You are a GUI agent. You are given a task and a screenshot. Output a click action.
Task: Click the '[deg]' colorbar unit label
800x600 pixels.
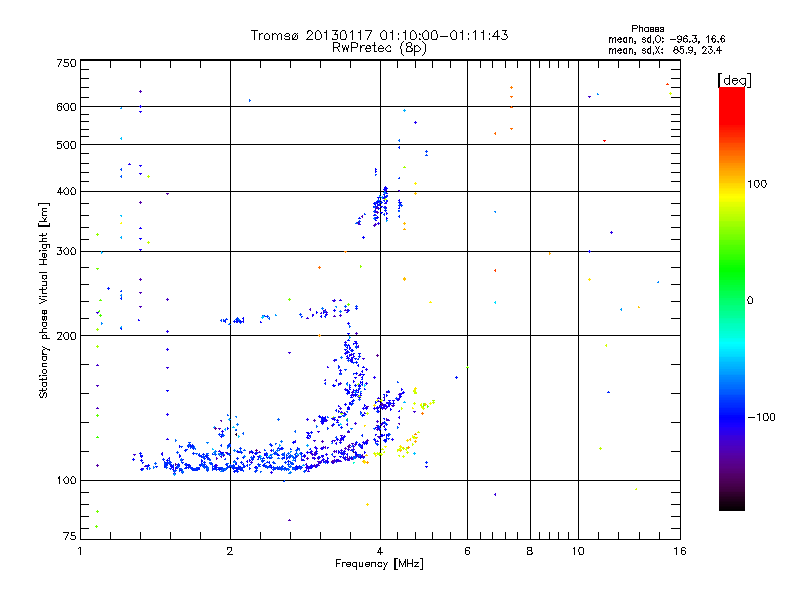tap(734, 80)
